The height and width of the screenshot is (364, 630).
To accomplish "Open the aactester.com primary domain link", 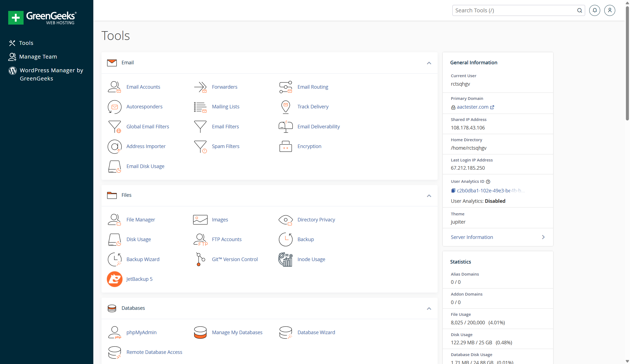I will click(472, 107).
